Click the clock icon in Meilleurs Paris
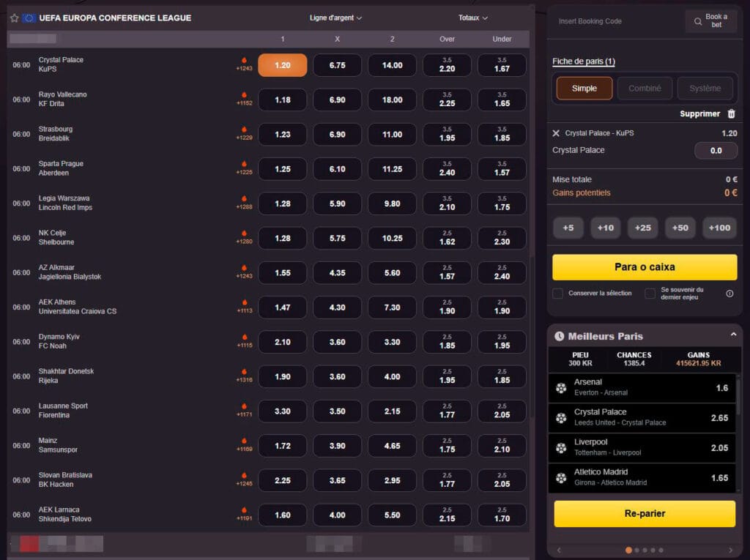Image resolution: width=750 pixels, height=560 pixels. [559, 336]
